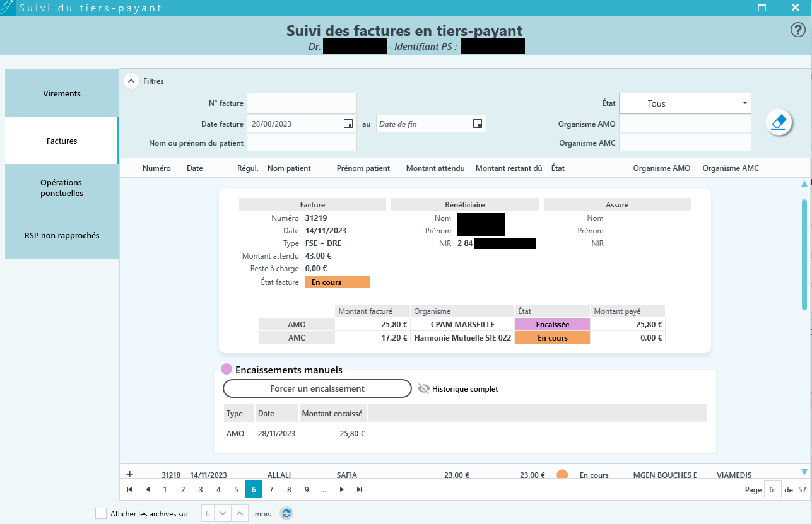Toggle Historique complet visibility
This screenshot has width=812, height=524.
[424, 389]
